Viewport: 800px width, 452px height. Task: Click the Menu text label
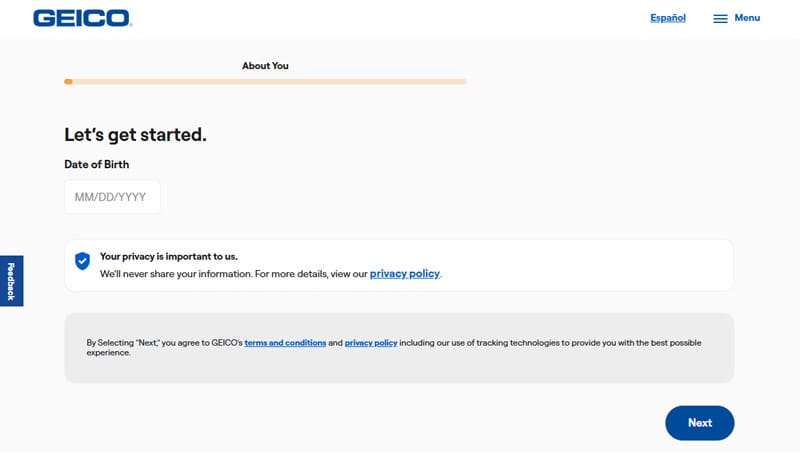[747, 18]
